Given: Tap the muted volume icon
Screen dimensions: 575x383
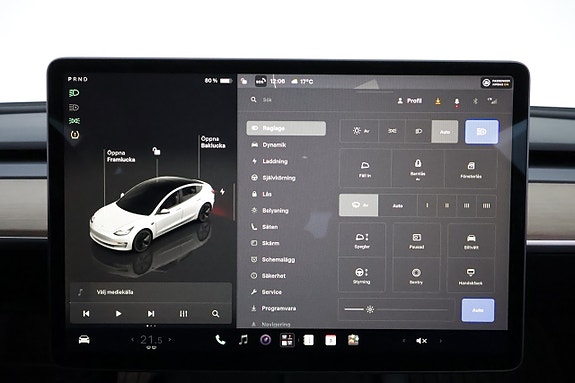Looking at the screenshot, I should coord(421,341).
